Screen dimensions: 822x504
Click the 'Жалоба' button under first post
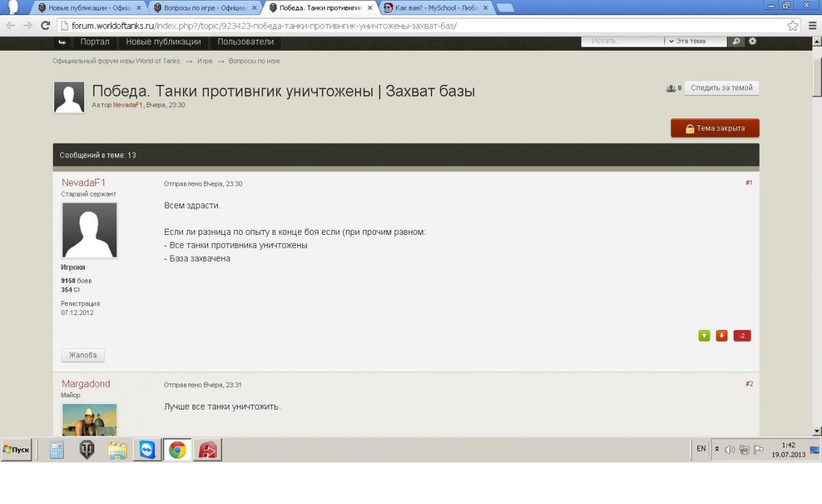(x=83, y=355)
